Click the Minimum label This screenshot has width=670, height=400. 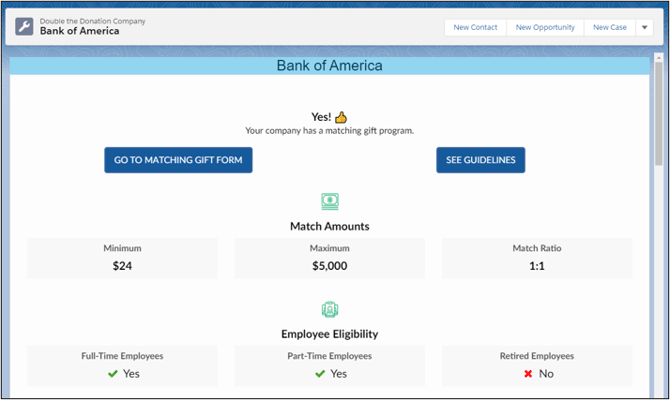coord(122,248)
